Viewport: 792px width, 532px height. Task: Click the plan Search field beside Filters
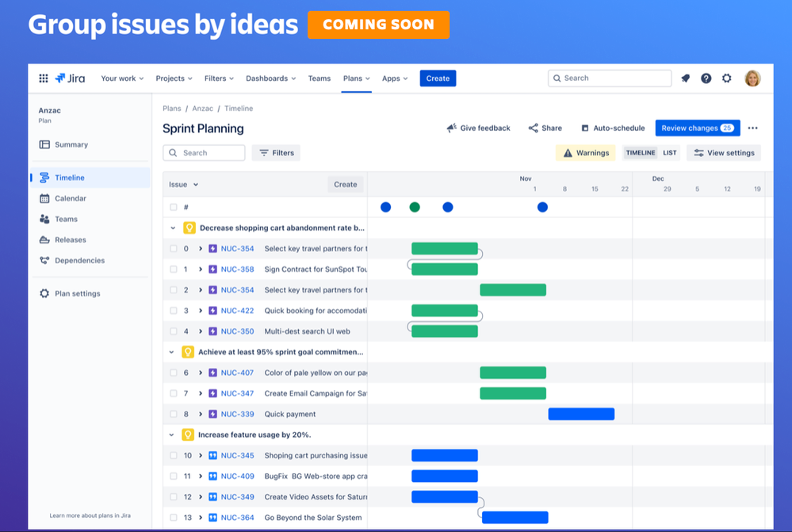[204, 153]
